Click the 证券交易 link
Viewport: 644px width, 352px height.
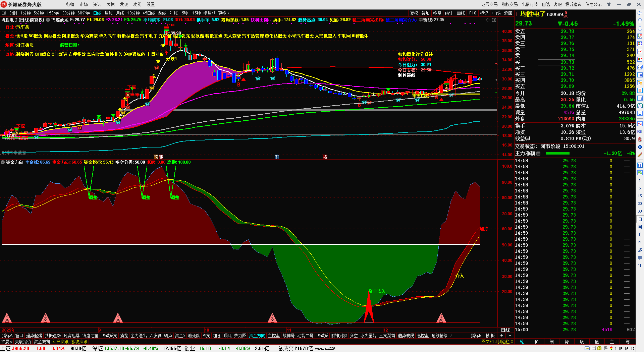tap(490, 4)
